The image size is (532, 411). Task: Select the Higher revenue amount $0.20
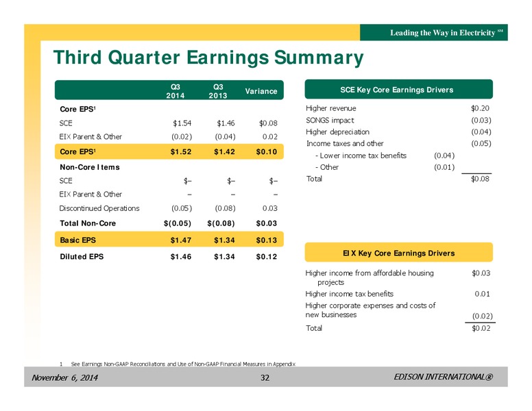(x=480, y=108)
